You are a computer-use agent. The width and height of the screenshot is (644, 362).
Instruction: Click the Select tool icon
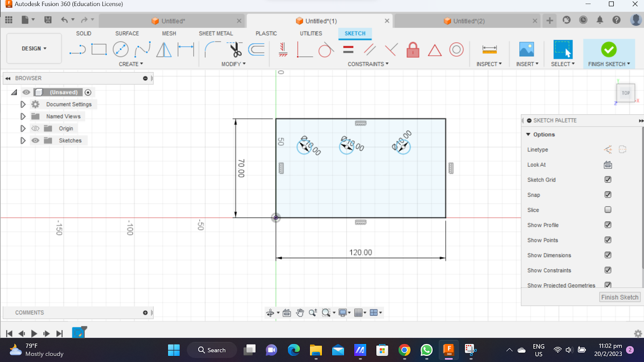(563, 49)
